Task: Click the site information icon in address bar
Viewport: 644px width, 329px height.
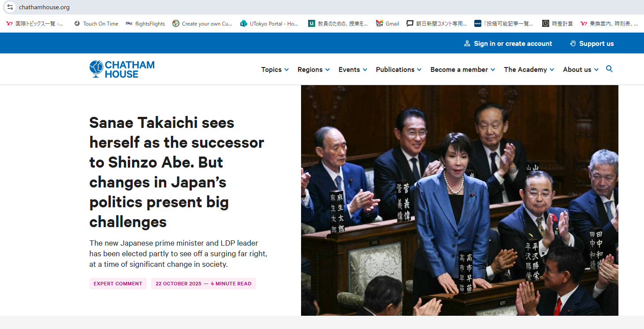Action: [x=10, y=7]
